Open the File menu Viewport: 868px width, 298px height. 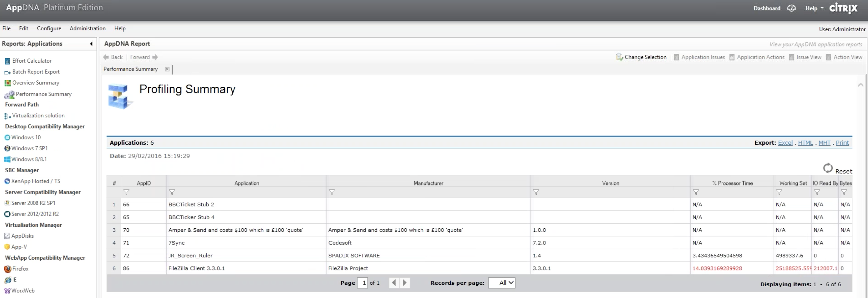click(x=6, y=28)
